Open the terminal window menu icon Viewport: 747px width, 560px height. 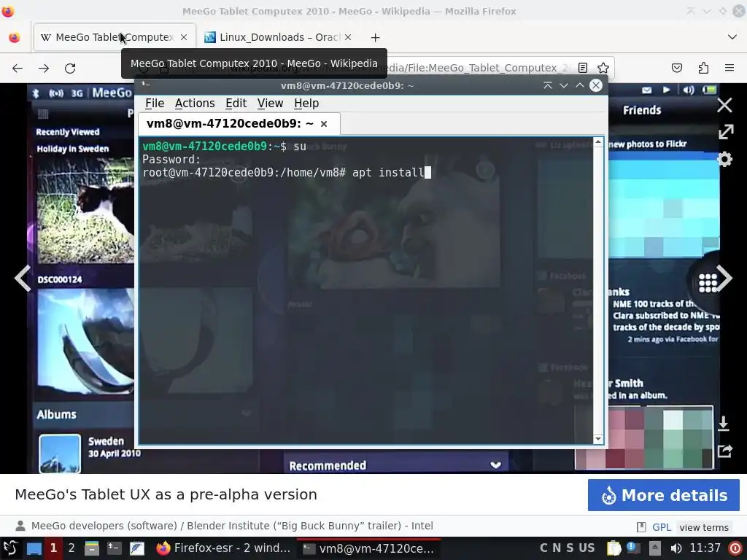pos(145,85)
